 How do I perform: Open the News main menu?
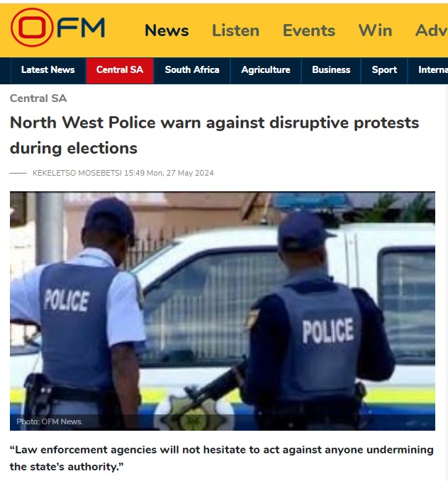167,30
